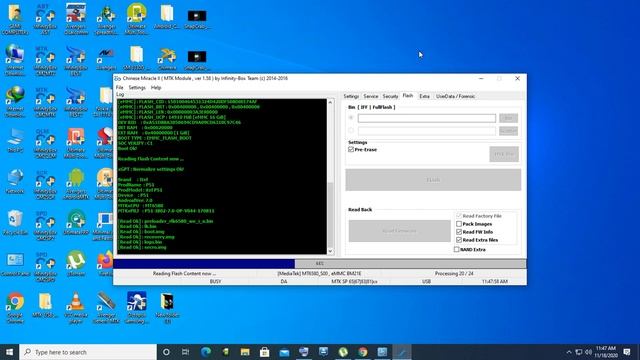Viewport: 640px width, 360px height.
Task: Click the volume icon in system tray
Action: click(x=588, y=352)
